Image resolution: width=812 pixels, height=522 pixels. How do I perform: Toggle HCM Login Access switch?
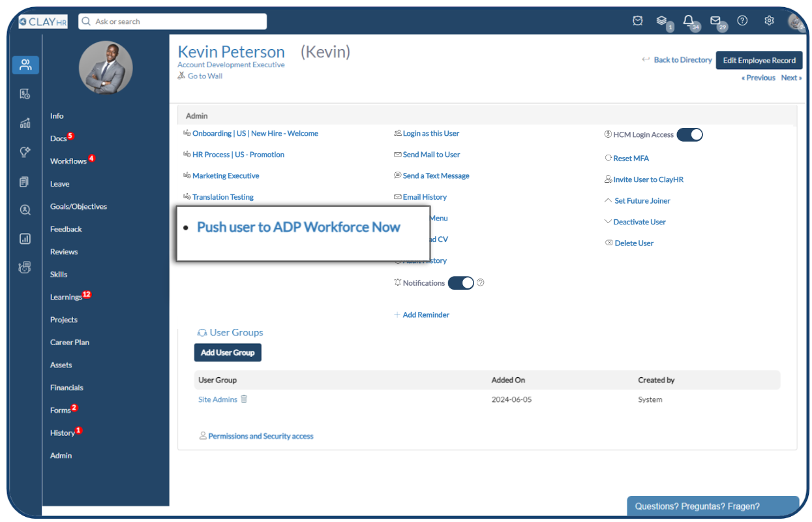[x=689, y=134]
